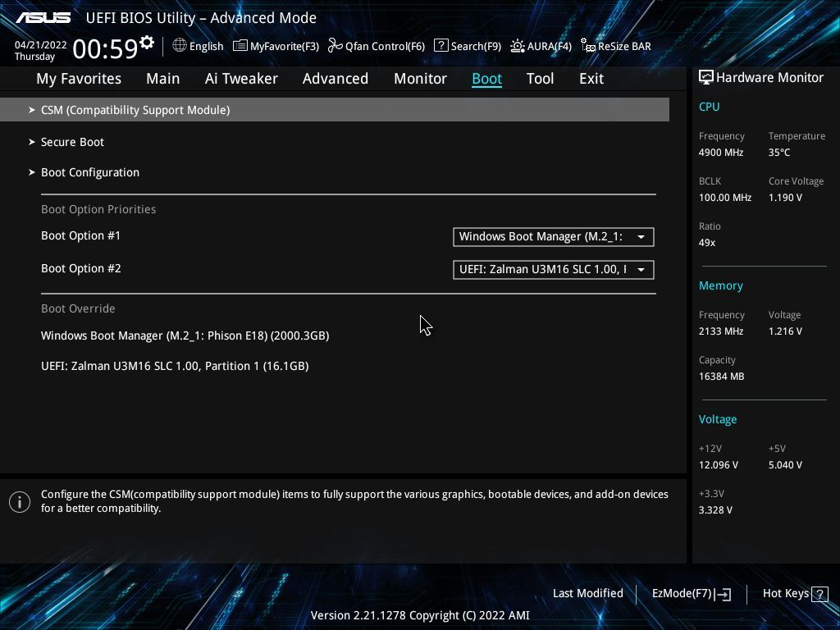
Task: Select the Boot tab
Action: click(487, 79)
